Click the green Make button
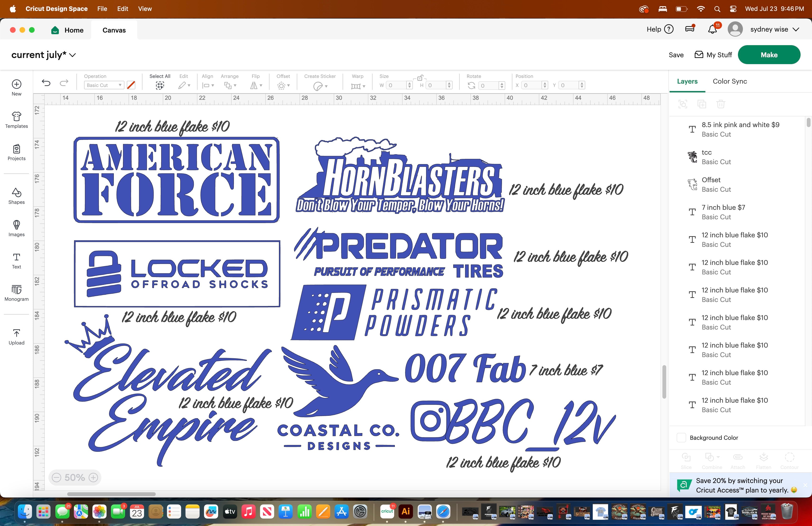 pyautogui.click(x=769, y=55)
